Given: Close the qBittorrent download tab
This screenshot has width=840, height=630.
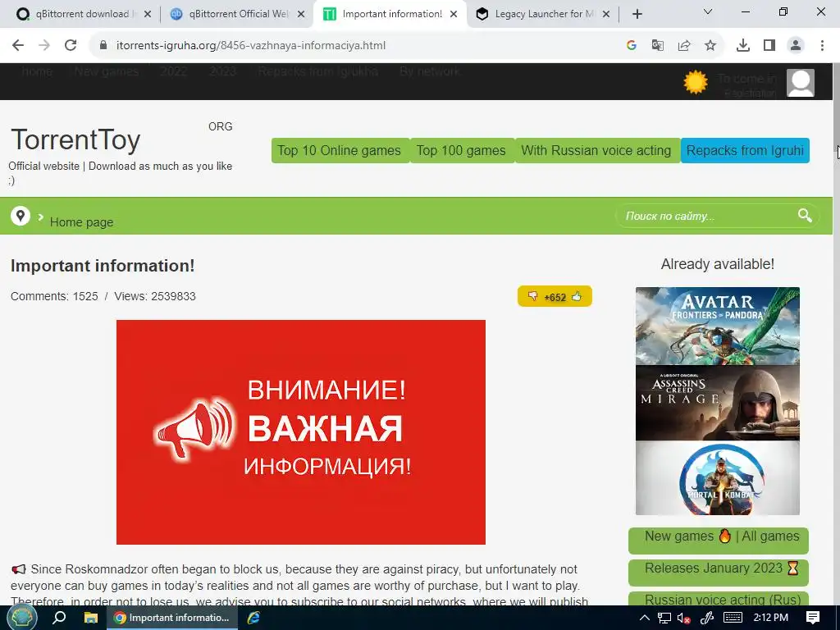Looking at the screenshot, I should [x=148, y=15].
